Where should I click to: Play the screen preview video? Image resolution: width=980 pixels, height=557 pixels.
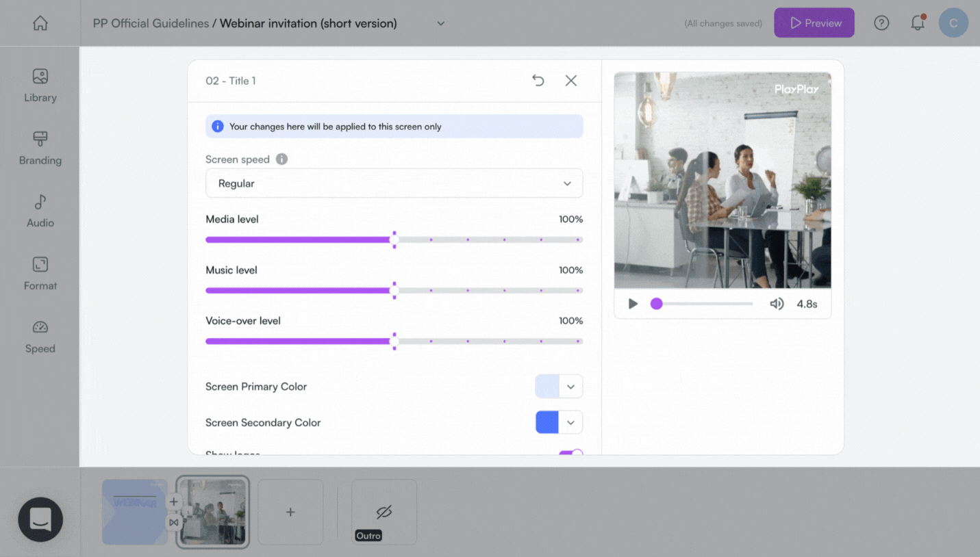[633, 304]
